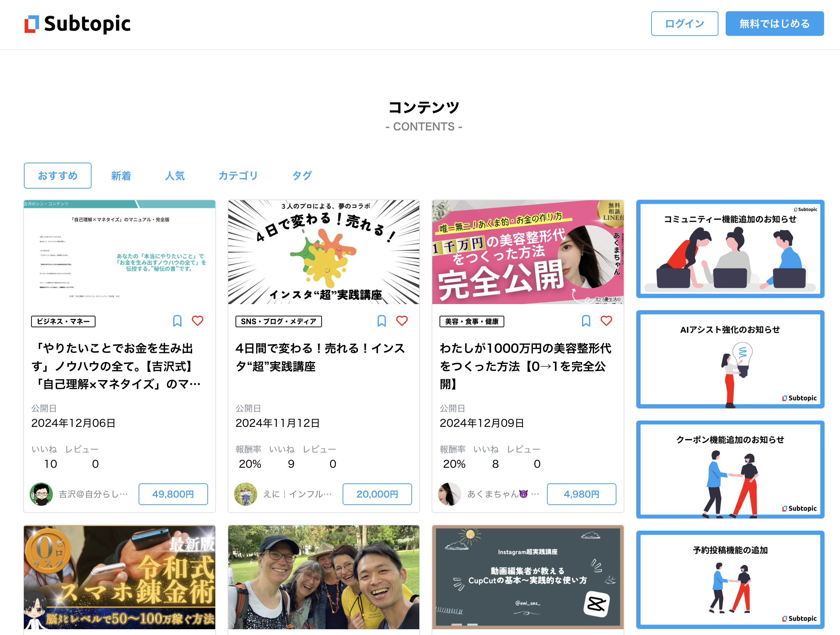Expand the カテゴリ tab
Viewport: 840px width, 635px height.
pyautogui.click(x=238, y=176)
